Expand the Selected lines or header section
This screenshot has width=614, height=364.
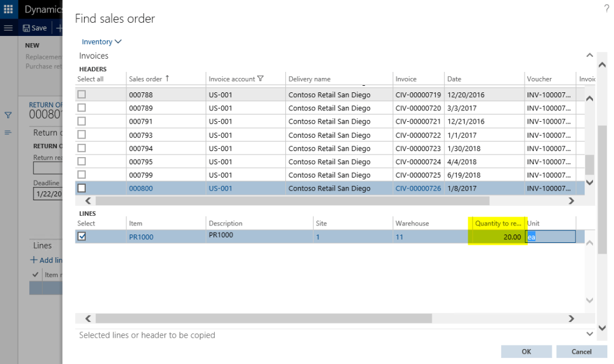click(588, 335)
